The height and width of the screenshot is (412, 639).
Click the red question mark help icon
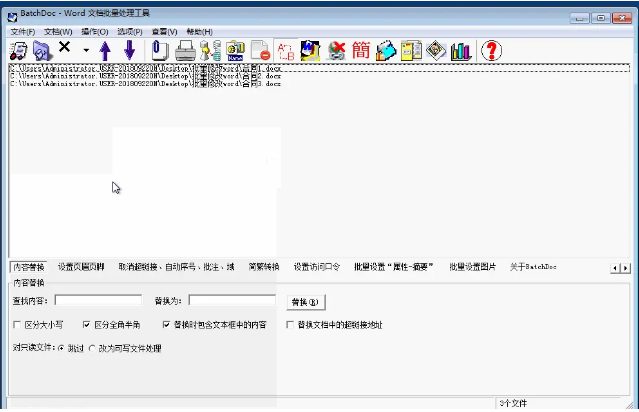pos(491,51)
